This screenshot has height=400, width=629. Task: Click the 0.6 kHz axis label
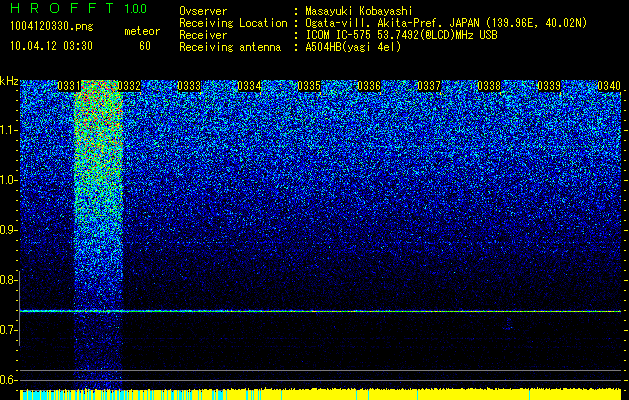pyautogui.click(x=8, y=380)
